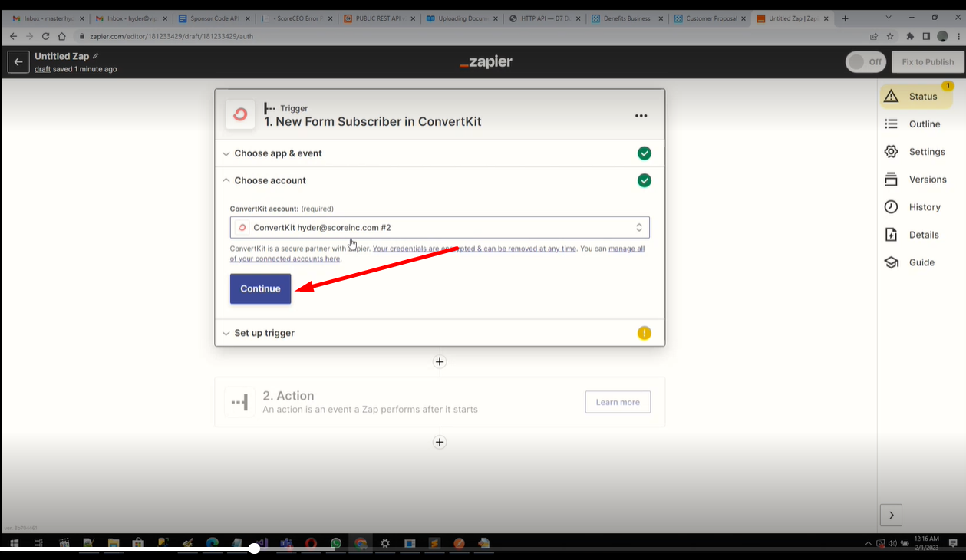Toggle the Zap Off switch
This screenshot has width=966, height=560.
pyautogui.click(x=865, y=62)
